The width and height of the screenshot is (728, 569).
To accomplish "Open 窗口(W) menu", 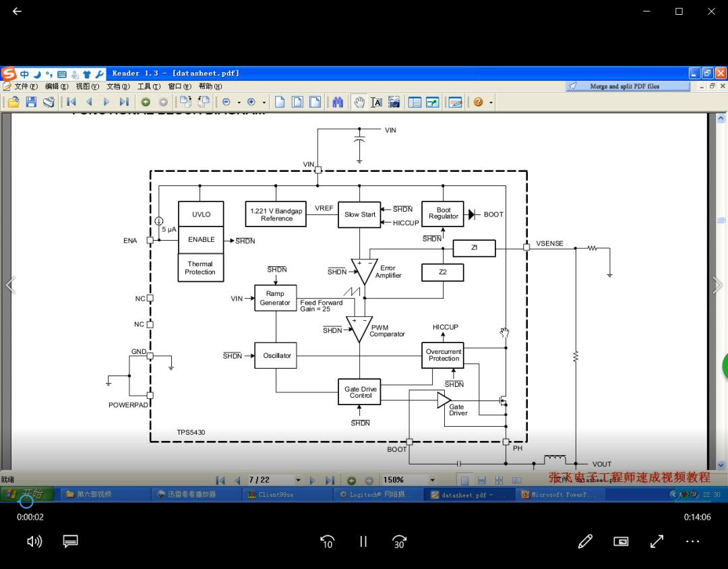I will pyautogui.click(x=180, y=86).
